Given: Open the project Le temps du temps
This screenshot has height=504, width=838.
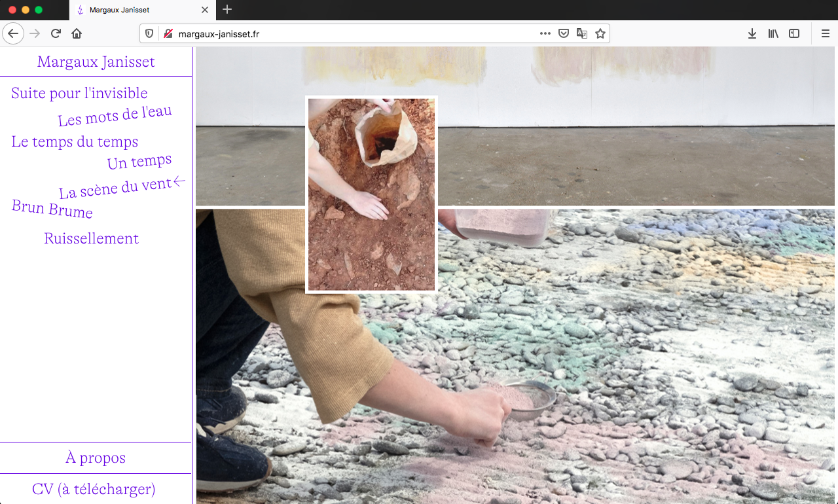Looking at the screenshot, I should [75, 141].
